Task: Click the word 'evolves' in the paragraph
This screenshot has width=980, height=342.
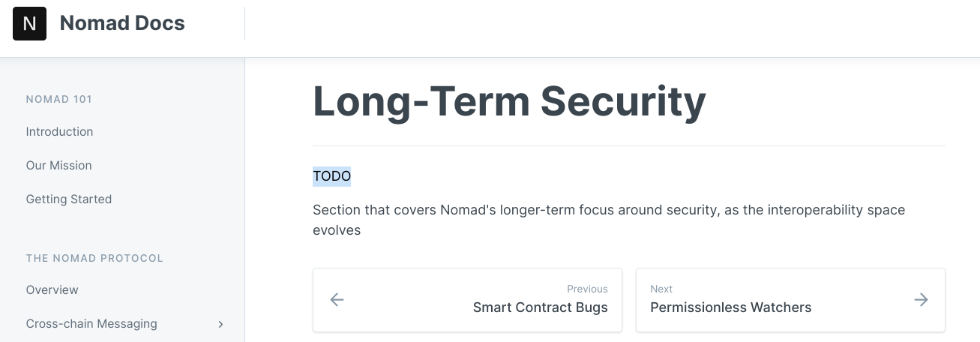Action: point(337,230)
